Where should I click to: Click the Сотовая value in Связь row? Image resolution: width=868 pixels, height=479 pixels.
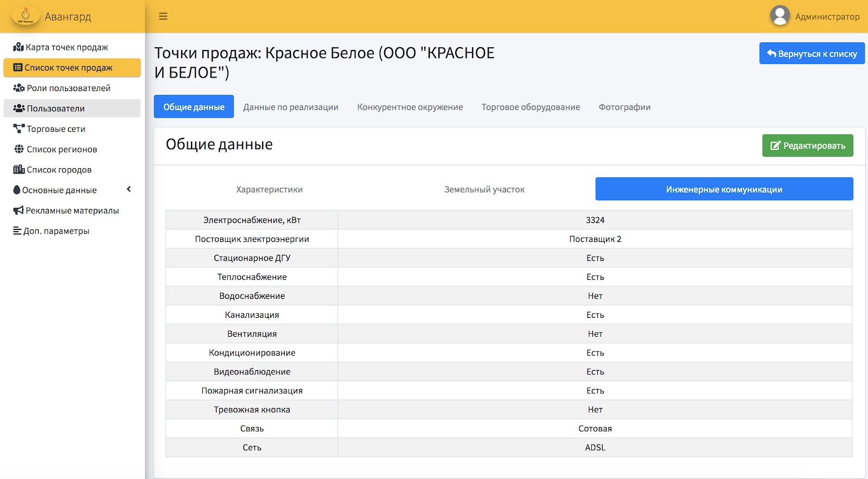click(595, 429)
